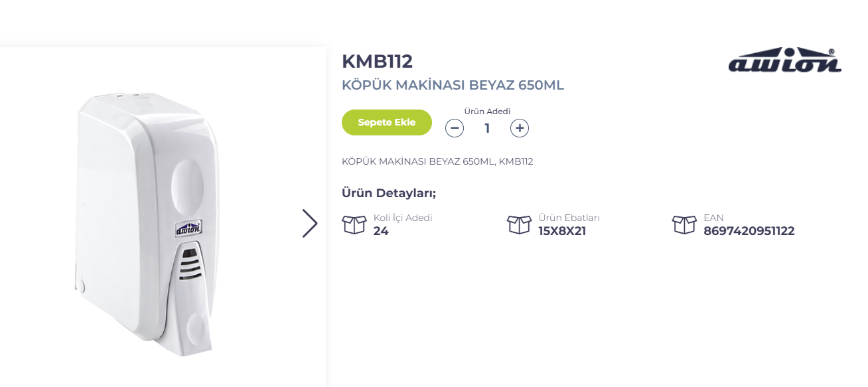Screen dimensions: 868x387
Task: Click the small awion badge on the dispenser
Action: (188, 228)
